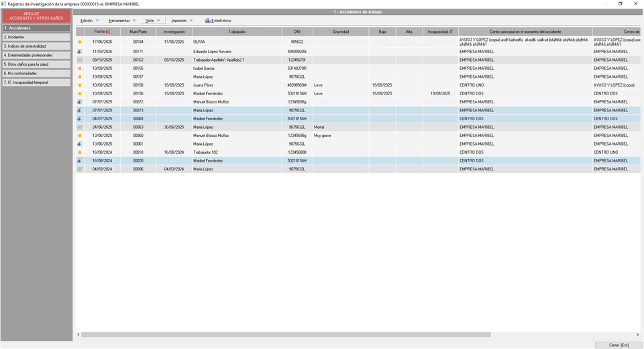644x349 pixels.
Task: Go to 1. Accidentes section
Action: 36,28
